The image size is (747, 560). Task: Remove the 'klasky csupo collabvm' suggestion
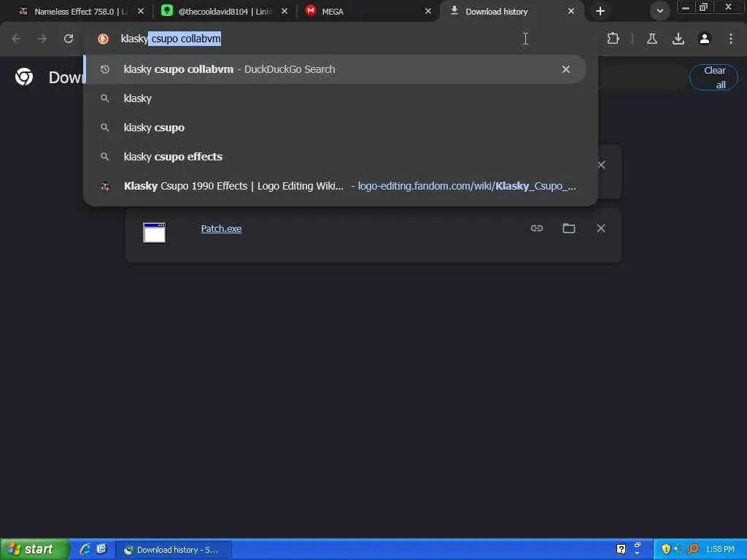[x=565, y=69]
